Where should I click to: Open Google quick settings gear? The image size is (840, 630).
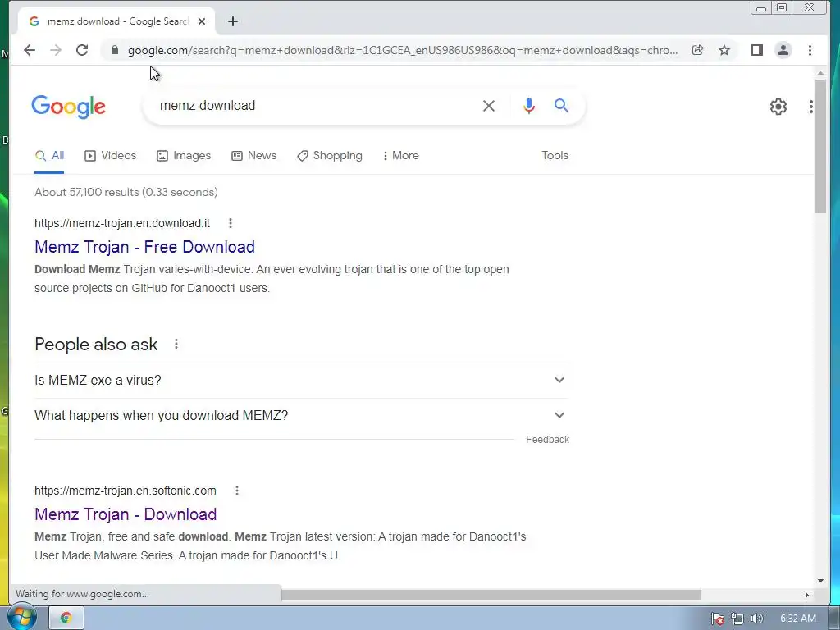point(778,107)
